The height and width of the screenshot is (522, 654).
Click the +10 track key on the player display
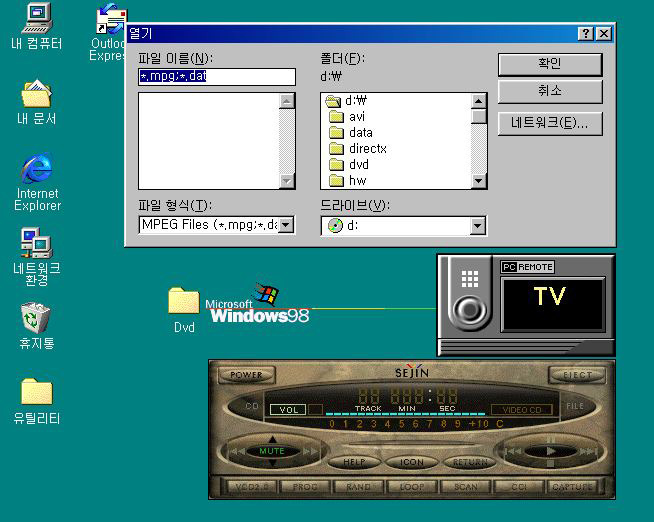[478, 424]
